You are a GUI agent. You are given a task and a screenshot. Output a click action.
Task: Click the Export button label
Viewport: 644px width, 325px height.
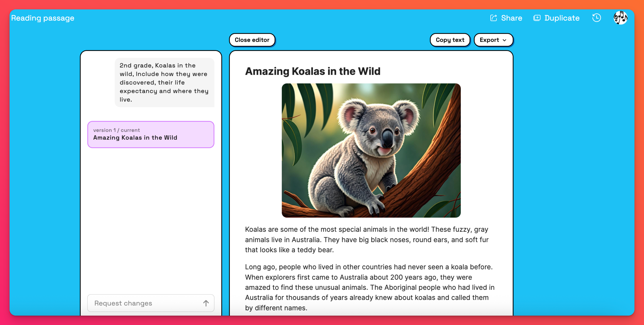[489, 40]
